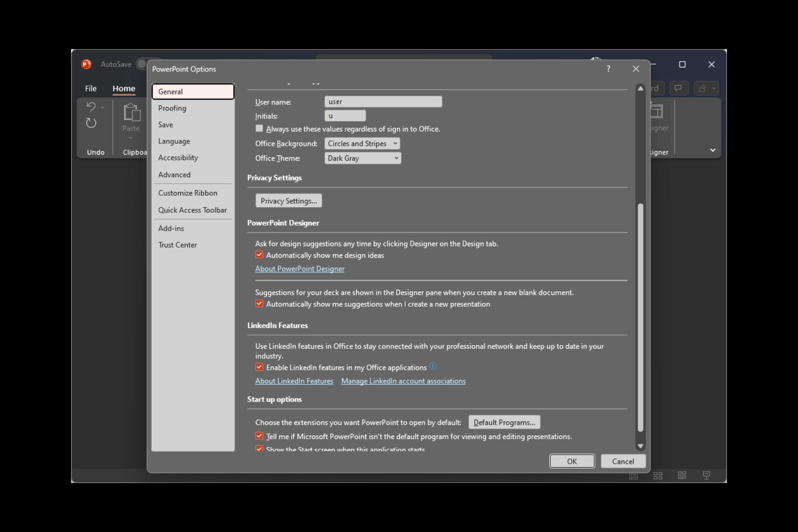
Task: Open the Office Background dropdown
Action: pos(362,143)
